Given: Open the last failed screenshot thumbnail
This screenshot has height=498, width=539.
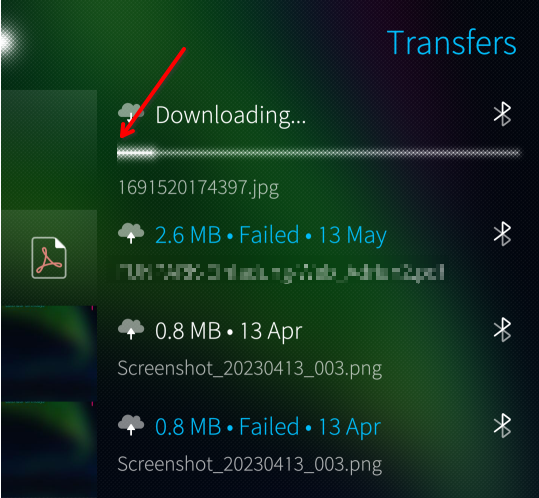Looking at the screenshot, I should click(x=49, y=450).
